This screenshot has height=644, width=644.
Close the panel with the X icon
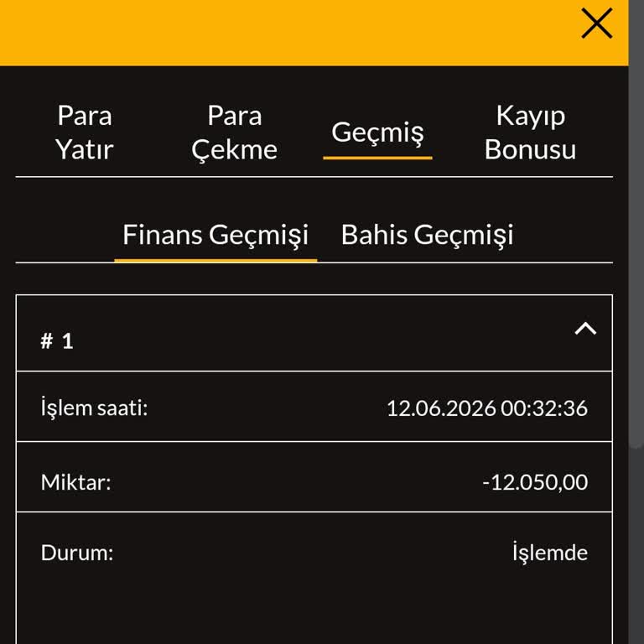coord(597,23)
